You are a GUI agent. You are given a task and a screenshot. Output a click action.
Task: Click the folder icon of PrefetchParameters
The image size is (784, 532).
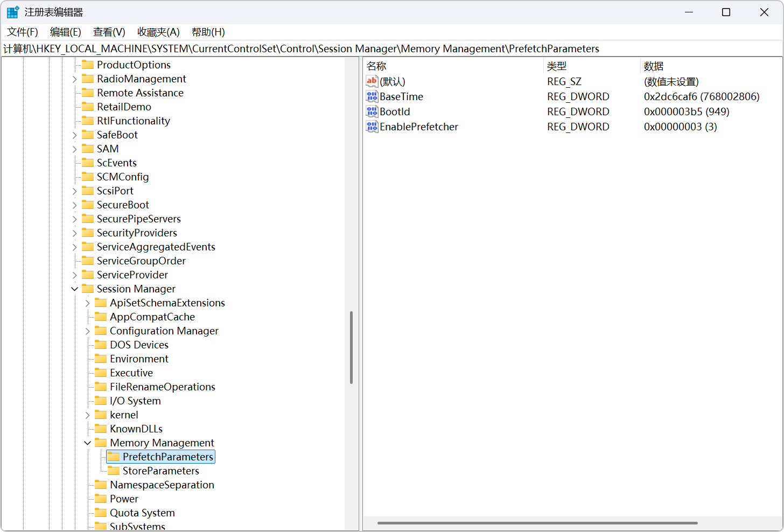(114, 456)
